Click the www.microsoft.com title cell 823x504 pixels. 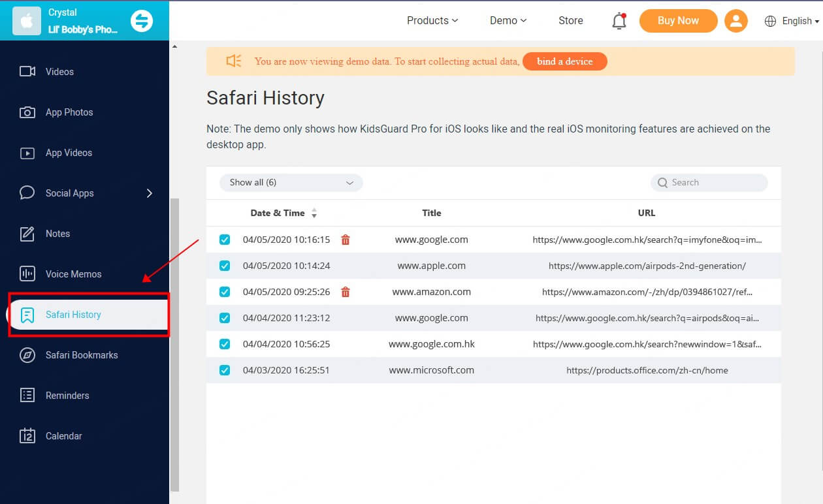pos(432,370)
